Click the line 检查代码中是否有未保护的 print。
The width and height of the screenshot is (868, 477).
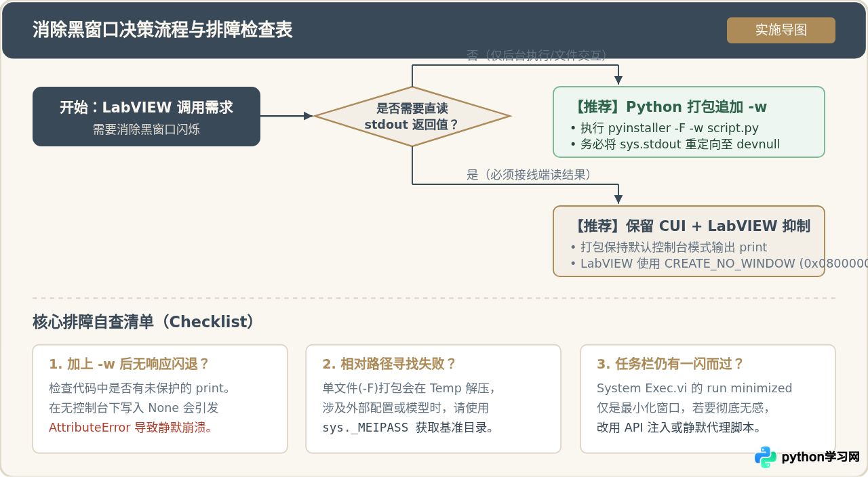(x=140, y=388)
